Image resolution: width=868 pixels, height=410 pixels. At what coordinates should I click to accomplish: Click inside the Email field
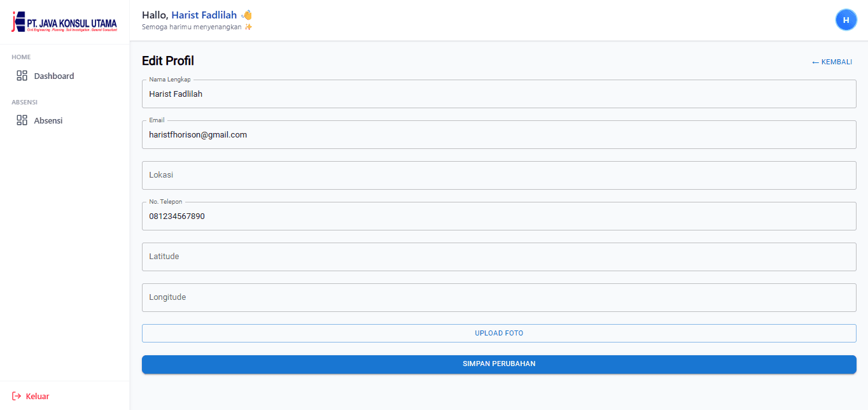tap(499, 134)
